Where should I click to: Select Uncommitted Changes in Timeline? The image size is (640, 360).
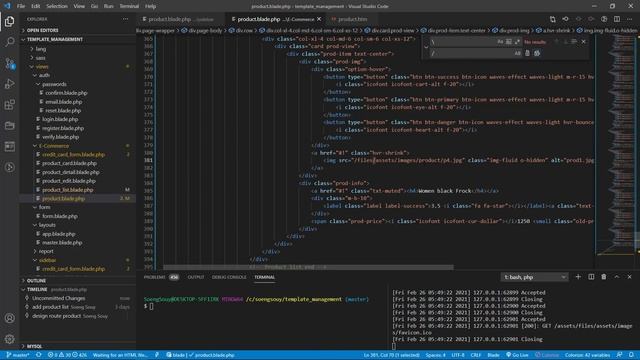click(58, 298)
